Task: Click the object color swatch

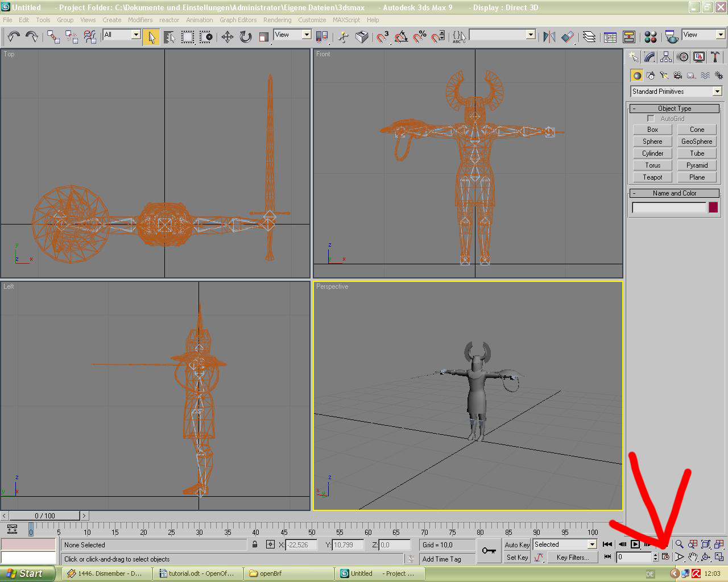Action: point(713,207)
